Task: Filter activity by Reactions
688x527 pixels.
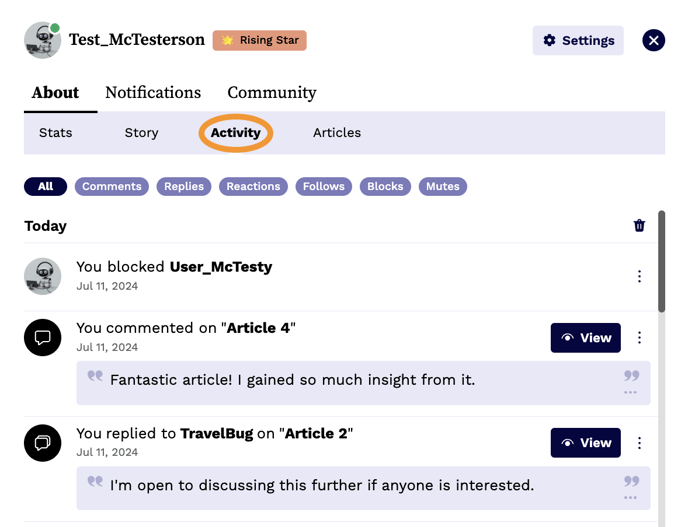Action: (253, 186)
